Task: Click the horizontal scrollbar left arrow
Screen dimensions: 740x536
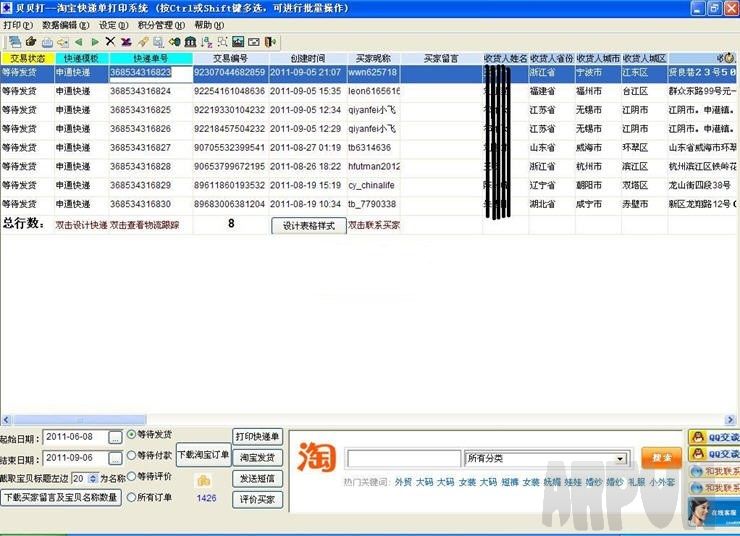Action: coord(6,419)
